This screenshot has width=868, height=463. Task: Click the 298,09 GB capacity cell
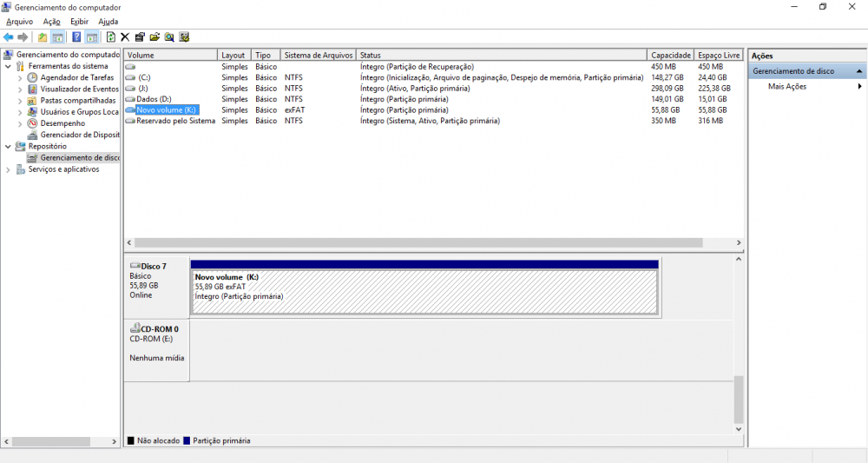point(667,88)
